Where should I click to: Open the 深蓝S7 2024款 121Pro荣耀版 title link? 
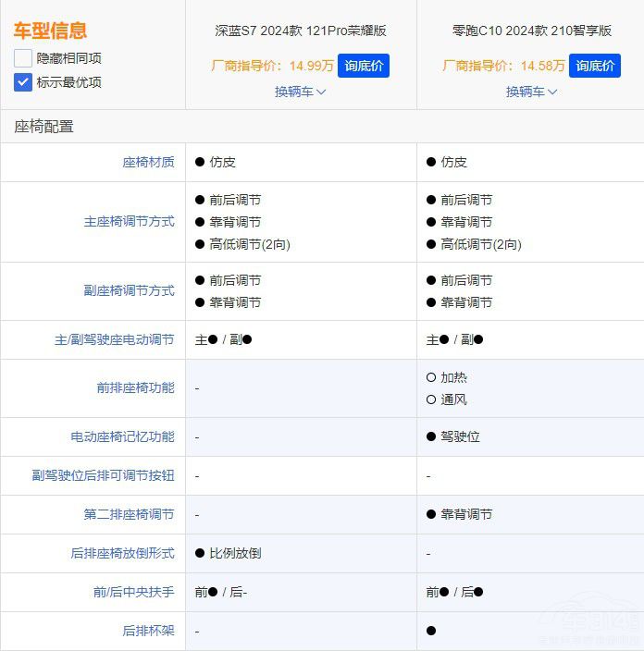click(301, 31)
